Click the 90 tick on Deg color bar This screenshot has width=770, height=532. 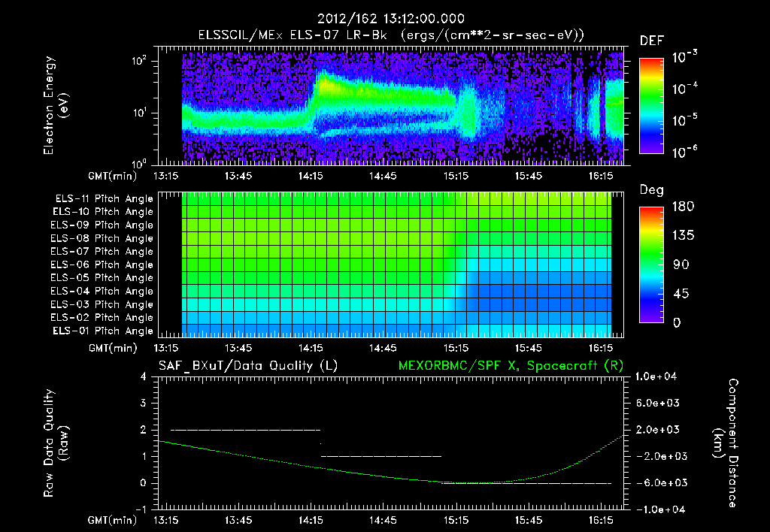click(681, 265)
